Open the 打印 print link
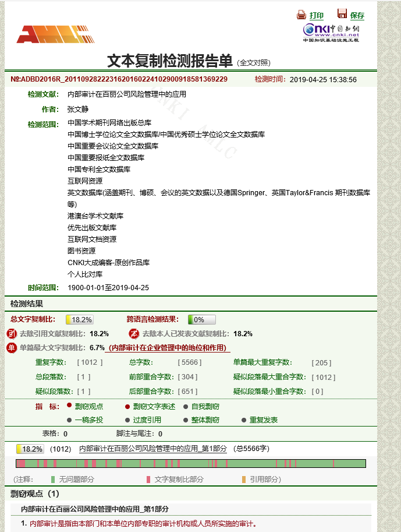 point(317,16)
